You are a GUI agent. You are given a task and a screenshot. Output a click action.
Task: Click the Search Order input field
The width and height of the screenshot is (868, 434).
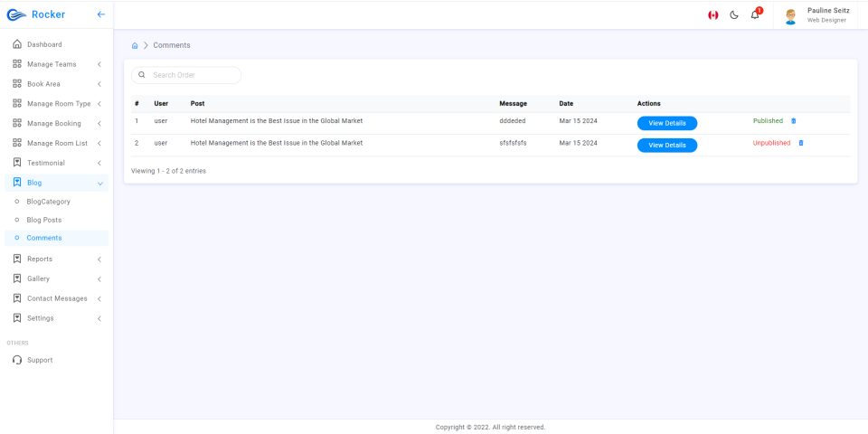click(186, 75)
